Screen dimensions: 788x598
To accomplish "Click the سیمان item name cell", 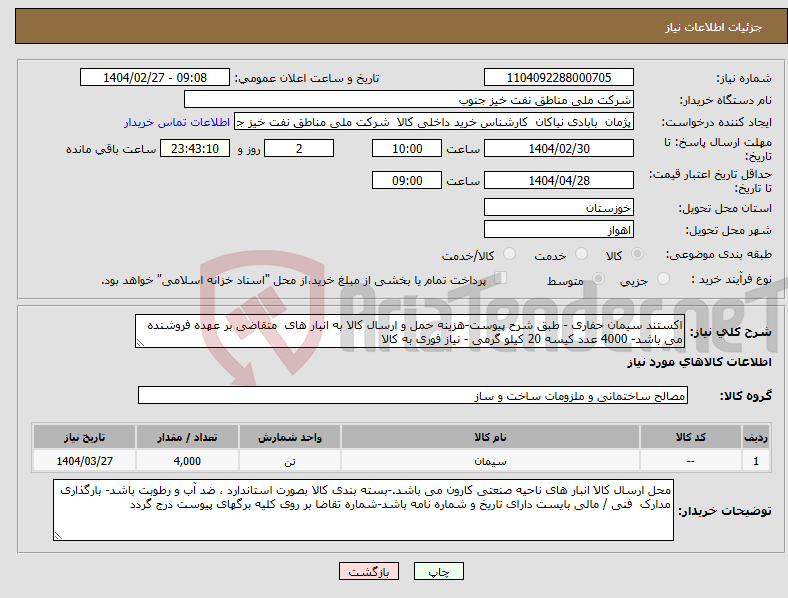I will pos(490,461).
